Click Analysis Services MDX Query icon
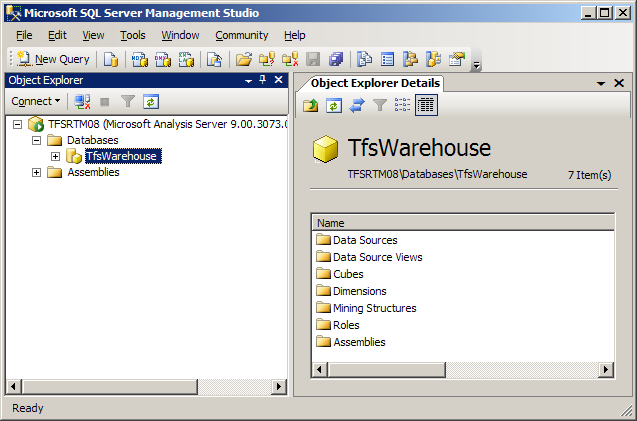 point(140,59)
